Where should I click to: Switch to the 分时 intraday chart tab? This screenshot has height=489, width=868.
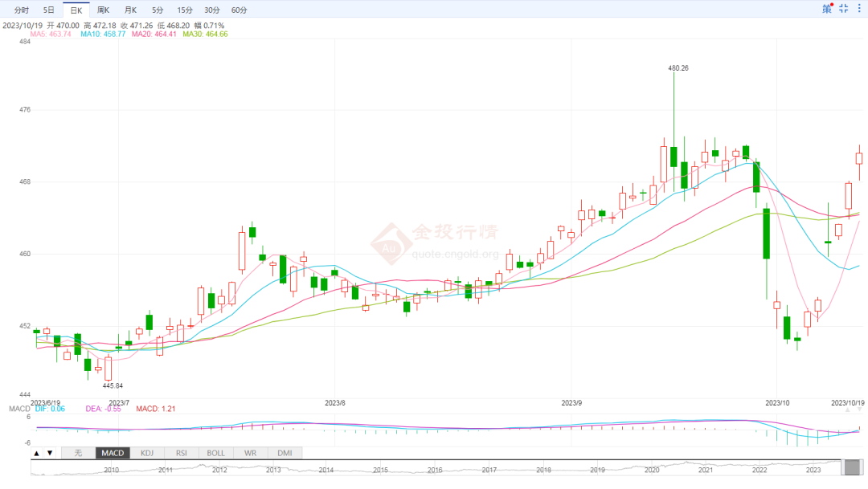tap(22, 10)
